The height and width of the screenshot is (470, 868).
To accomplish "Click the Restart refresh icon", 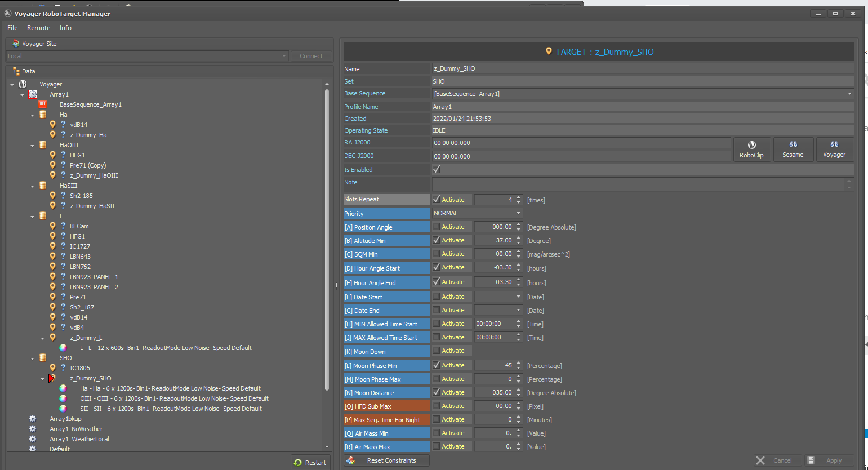I will (297, 463).
